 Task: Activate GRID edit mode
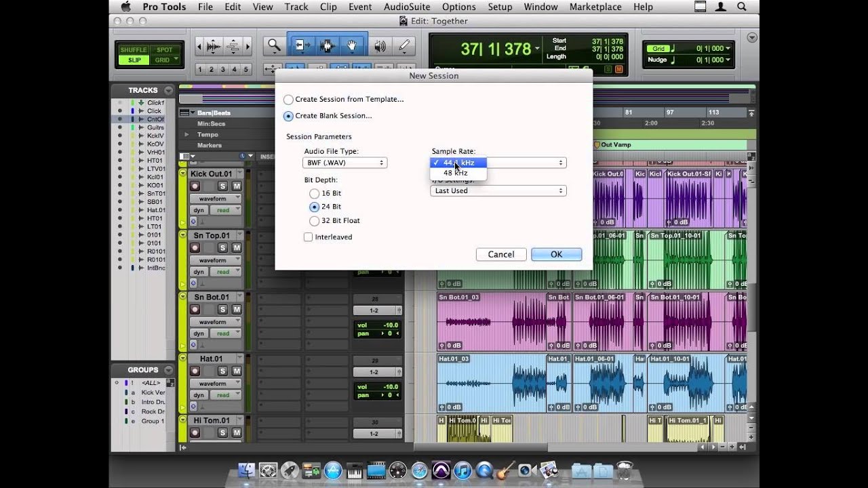162,60
